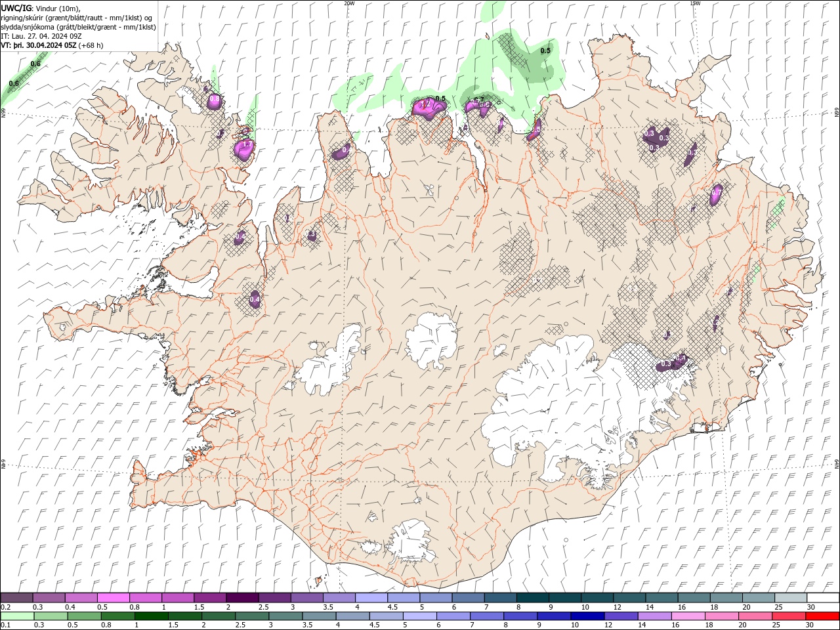Click the "0.2" label in the upper legend
The image size is (840, 630).
pos(5,607)
